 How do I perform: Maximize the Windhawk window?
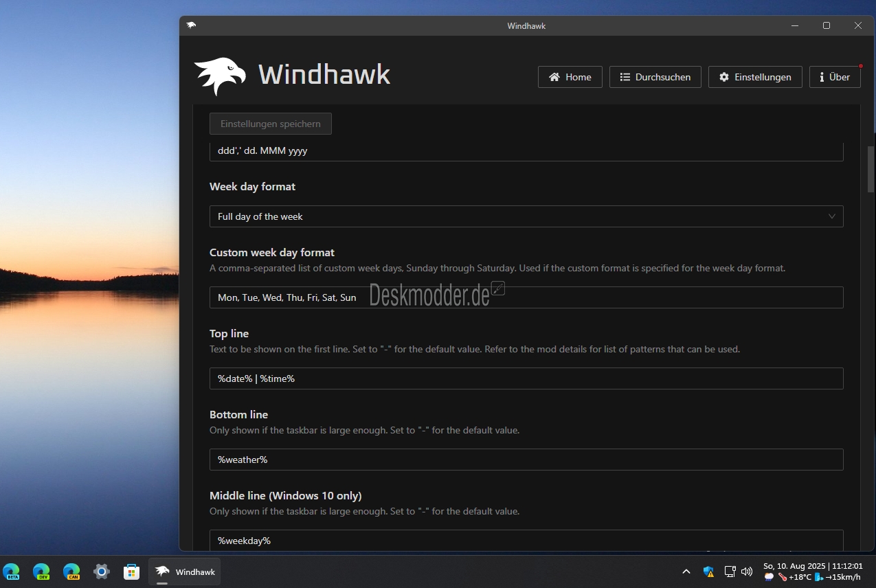click(827, 25)
